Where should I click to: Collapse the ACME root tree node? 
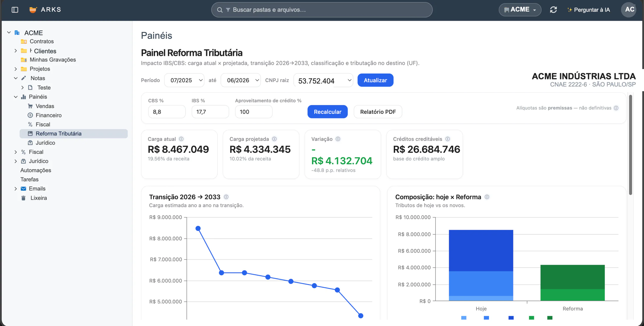point(9,32)
